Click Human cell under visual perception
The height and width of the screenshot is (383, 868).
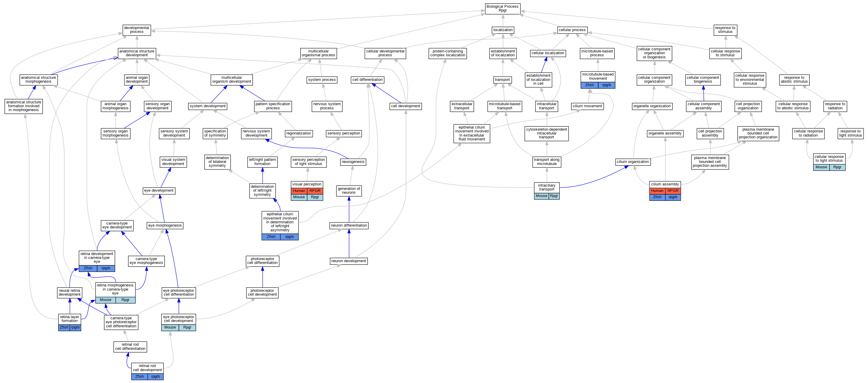299,191
